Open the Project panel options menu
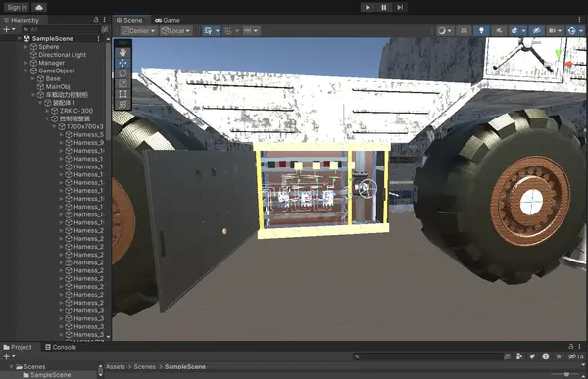 tap(580, 347)
